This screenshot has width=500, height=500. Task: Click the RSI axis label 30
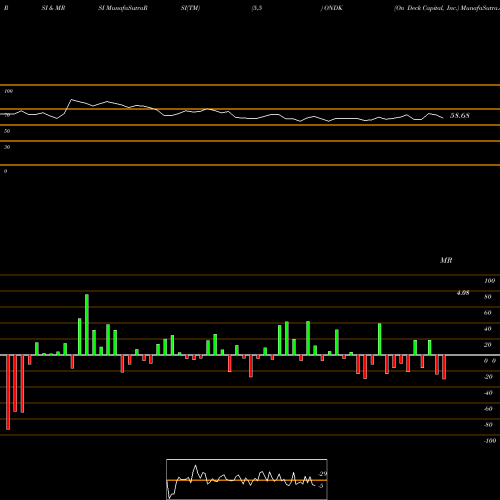coord(7,147)
